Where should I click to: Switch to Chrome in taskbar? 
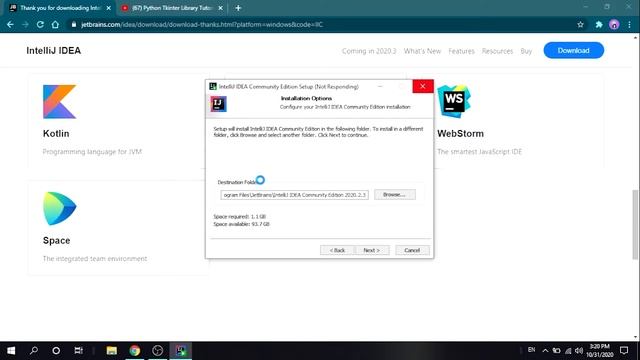[135, 351]
